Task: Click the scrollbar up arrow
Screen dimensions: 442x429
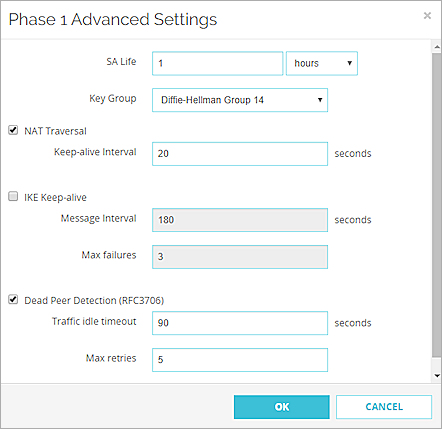Action: pyautogui.click(x=437, y=47)
